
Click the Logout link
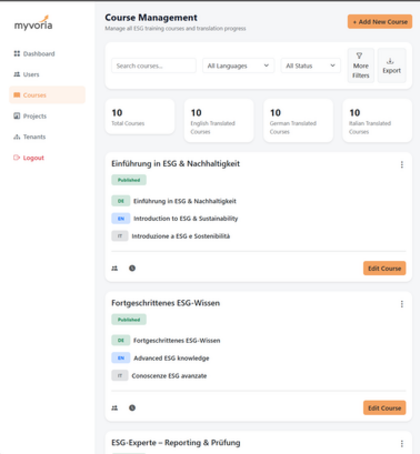[28, 158]
